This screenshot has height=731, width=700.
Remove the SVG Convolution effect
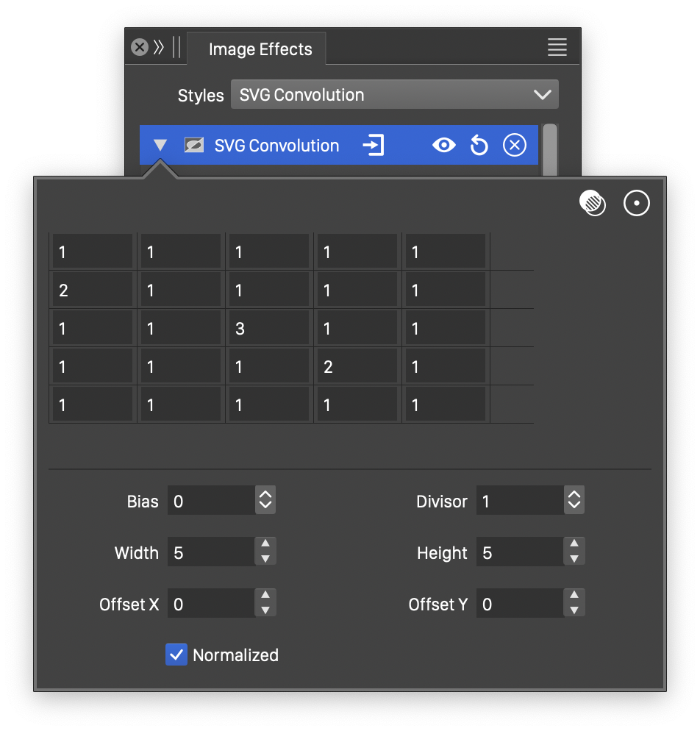tap(515, 146)
